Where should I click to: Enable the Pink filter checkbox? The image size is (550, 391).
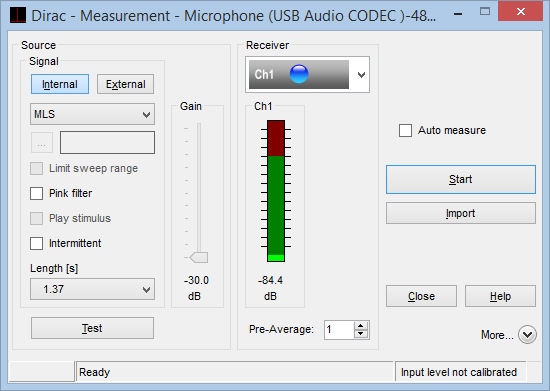(x=36, y=193)
